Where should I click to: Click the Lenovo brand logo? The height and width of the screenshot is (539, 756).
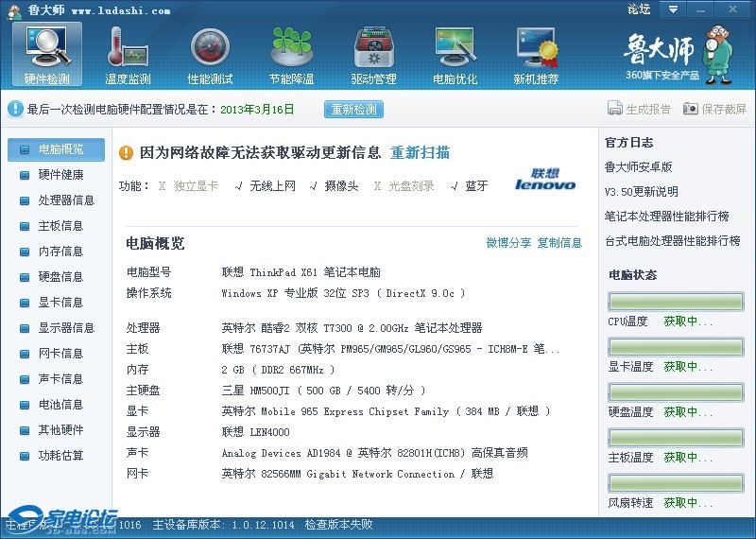point(545,179)
